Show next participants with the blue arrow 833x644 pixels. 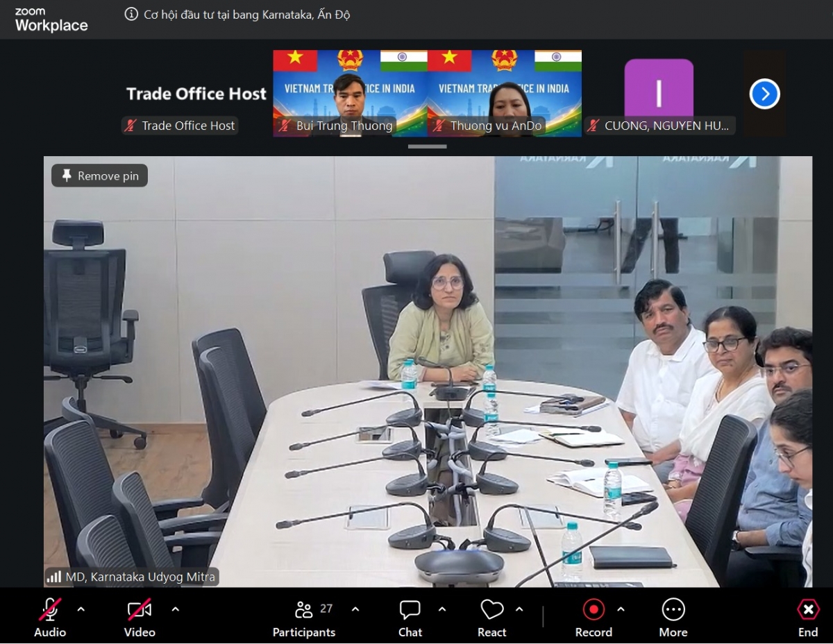click(x=764, y=94)
